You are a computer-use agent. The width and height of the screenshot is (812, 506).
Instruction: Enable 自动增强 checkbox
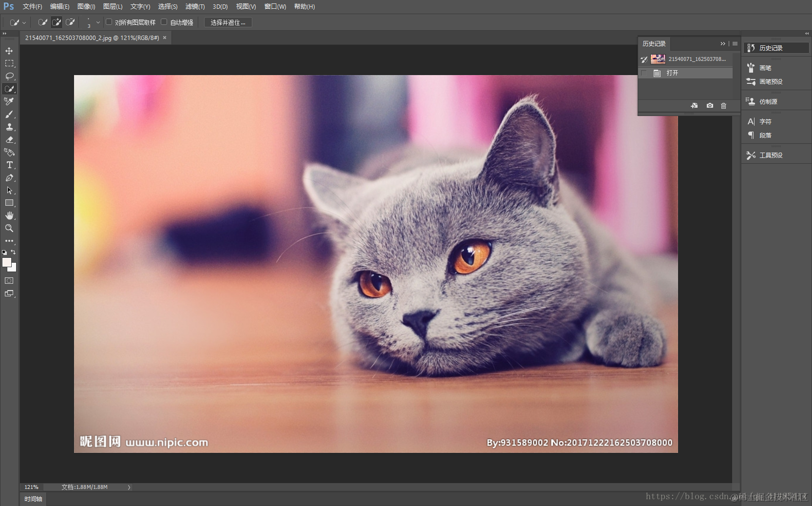point(164,22)
